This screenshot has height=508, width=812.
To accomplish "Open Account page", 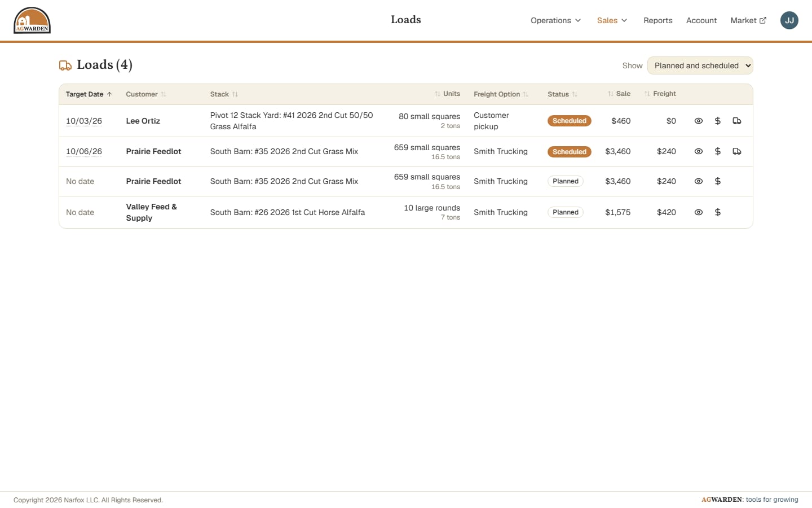I will click(701, 20).
